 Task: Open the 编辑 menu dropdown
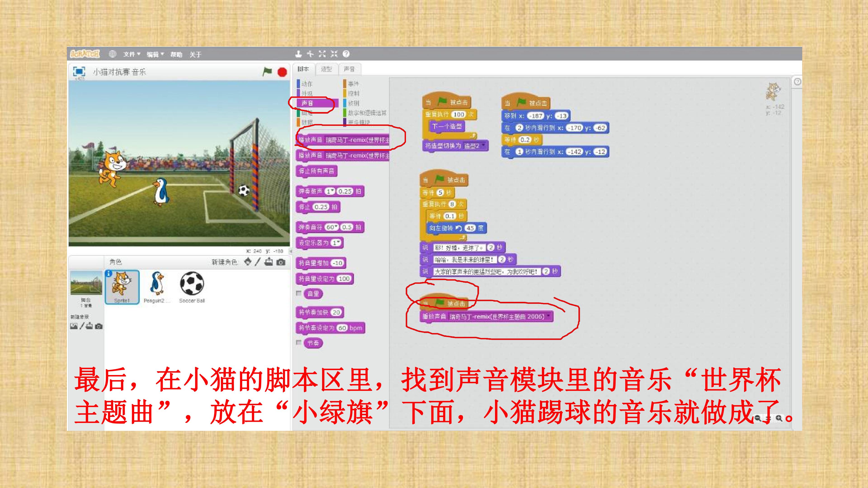(155, 54)
